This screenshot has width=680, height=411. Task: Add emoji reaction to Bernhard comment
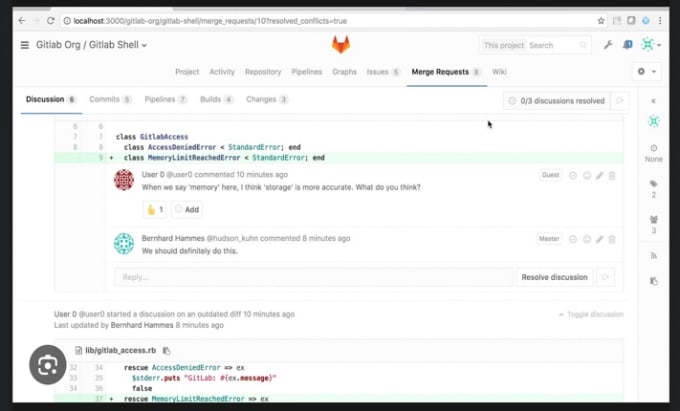(586, 239)
